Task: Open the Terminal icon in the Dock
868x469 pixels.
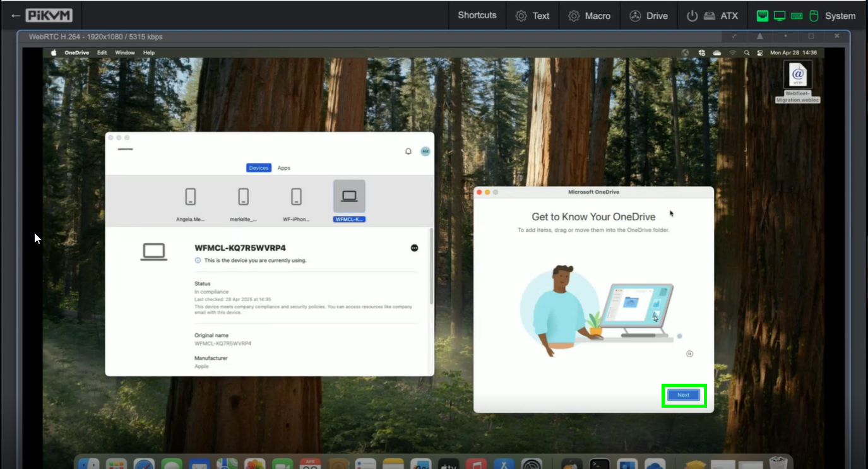Action: pyautogui.click(x=599, y=464)
